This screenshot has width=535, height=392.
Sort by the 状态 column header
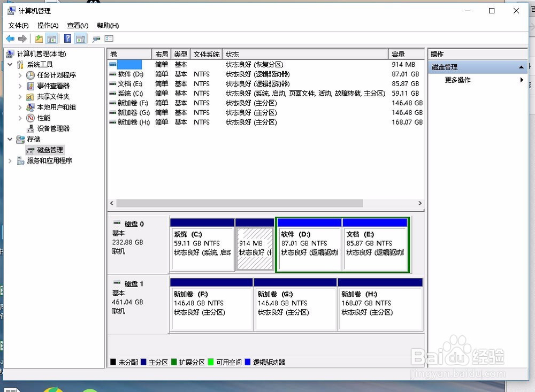305,54
